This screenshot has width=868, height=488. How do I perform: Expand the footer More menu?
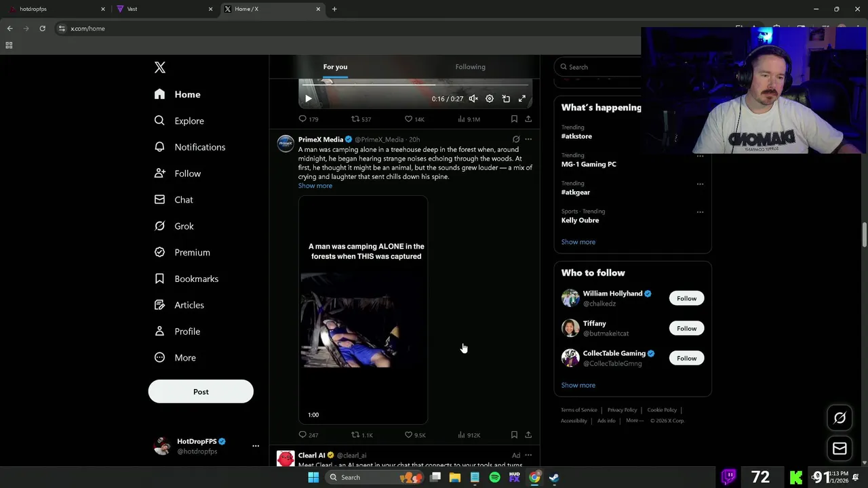[x=635, y=421]
